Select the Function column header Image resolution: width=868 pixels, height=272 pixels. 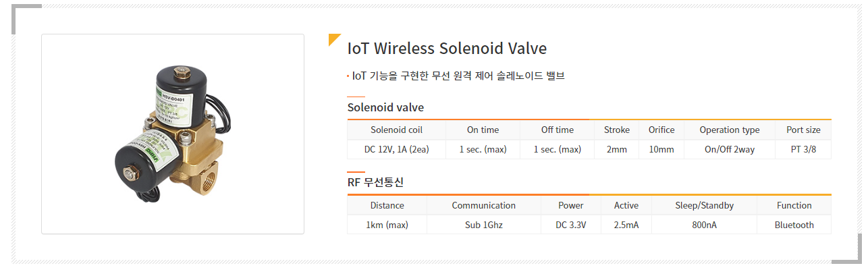[x=794, y=205]
